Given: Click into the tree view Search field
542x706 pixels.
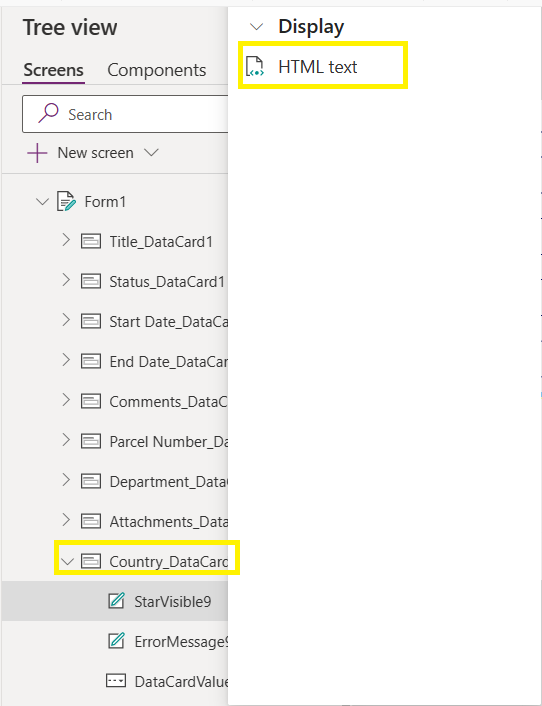Looking at the screenshot, I should (125, 114).
